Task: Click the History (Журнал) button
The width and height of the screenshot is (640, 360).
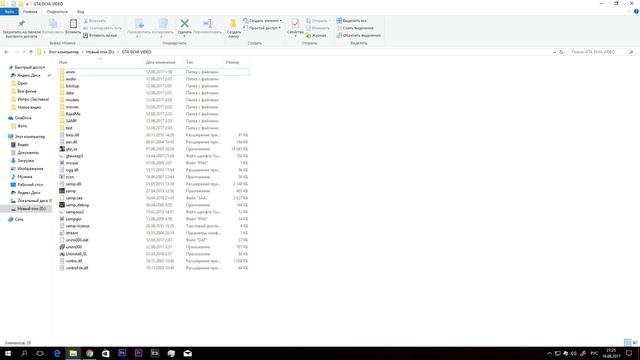Action: tap(316, 36)
